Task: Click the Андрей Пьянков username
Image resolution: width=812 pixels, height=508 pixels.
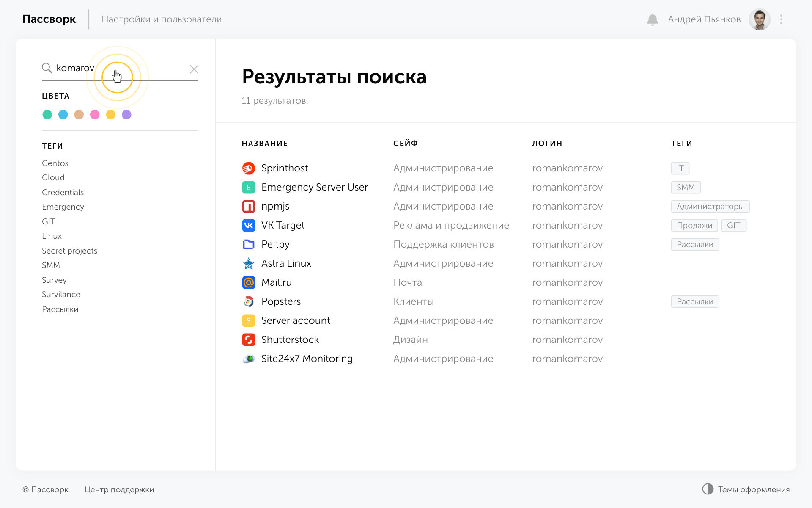Action: click(x=704, y=19)
